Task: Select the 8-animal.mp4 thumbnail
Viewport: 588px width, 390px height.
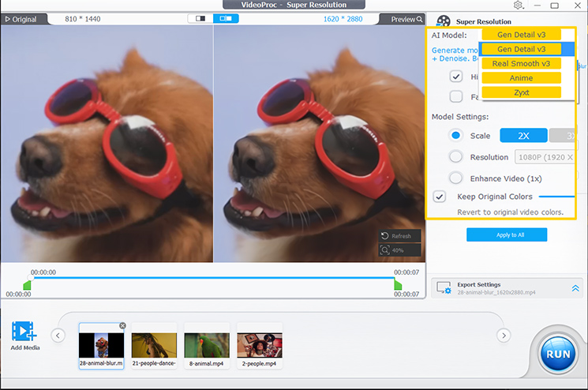Action: 207,345
